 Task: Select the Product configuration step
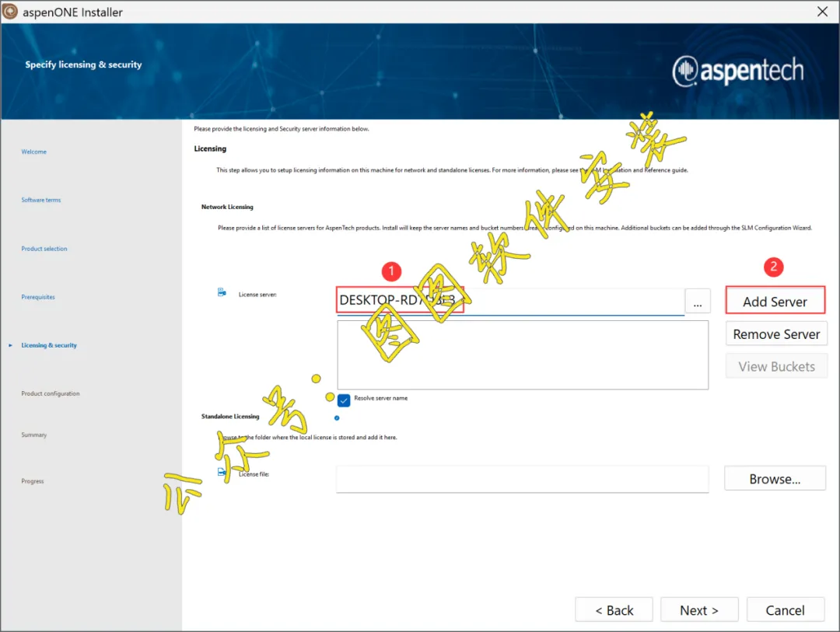(x=51, y=393)
